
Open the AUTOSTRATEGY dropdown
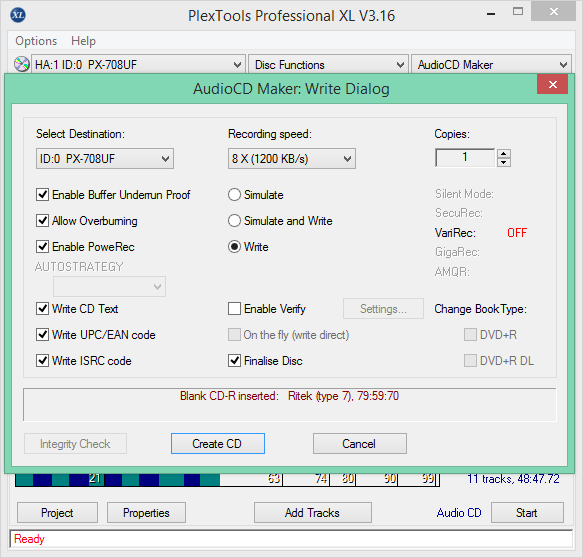click(109, 287)
